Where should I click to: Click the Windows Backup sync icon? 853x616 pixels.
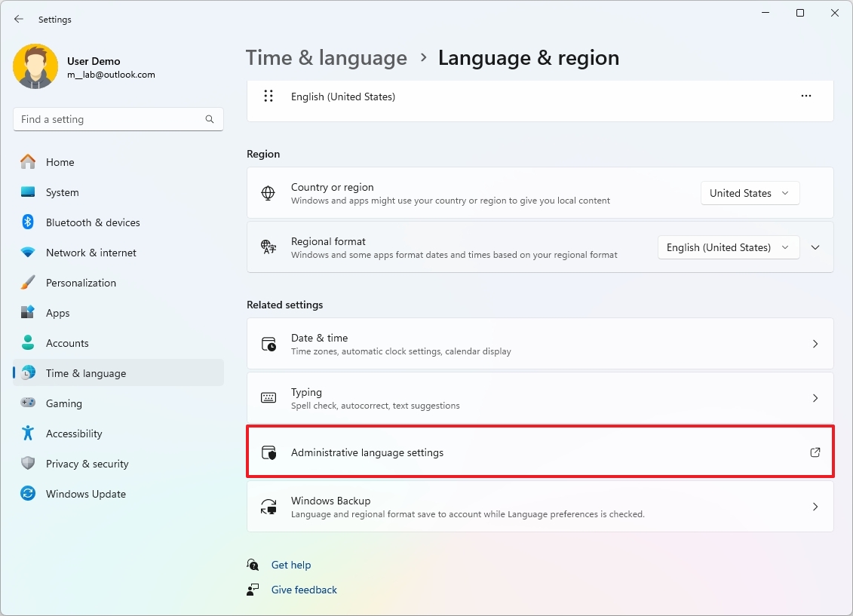[268, 507]
